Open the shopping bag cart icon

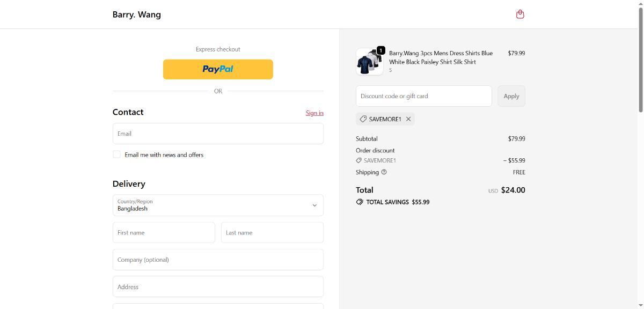coord(519,14)
